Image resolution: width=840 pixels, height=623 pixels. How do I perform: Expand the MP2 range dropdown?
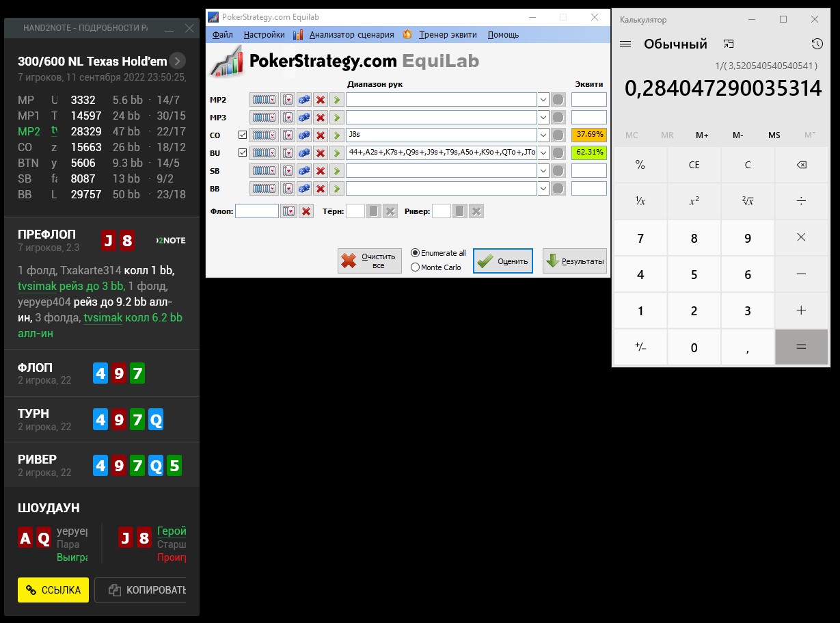543,100
